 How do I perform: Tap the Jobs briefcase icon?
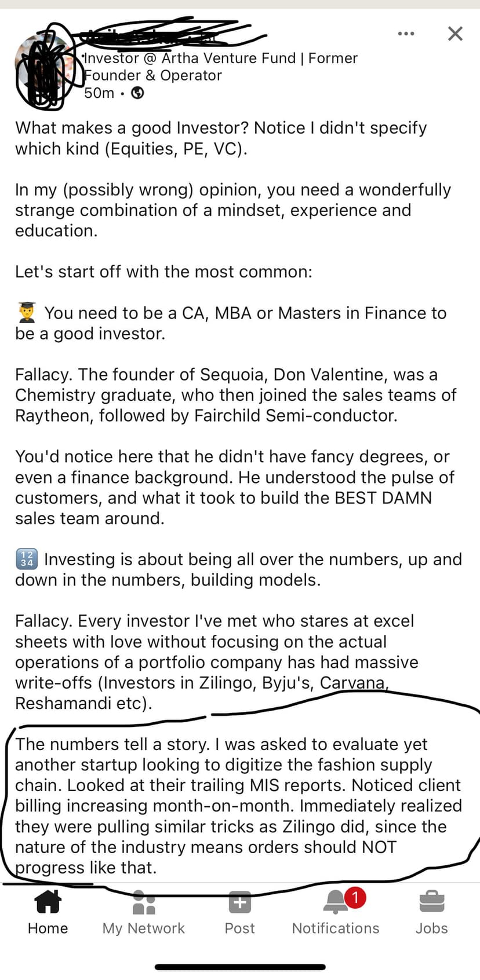(x=431, y=902)
